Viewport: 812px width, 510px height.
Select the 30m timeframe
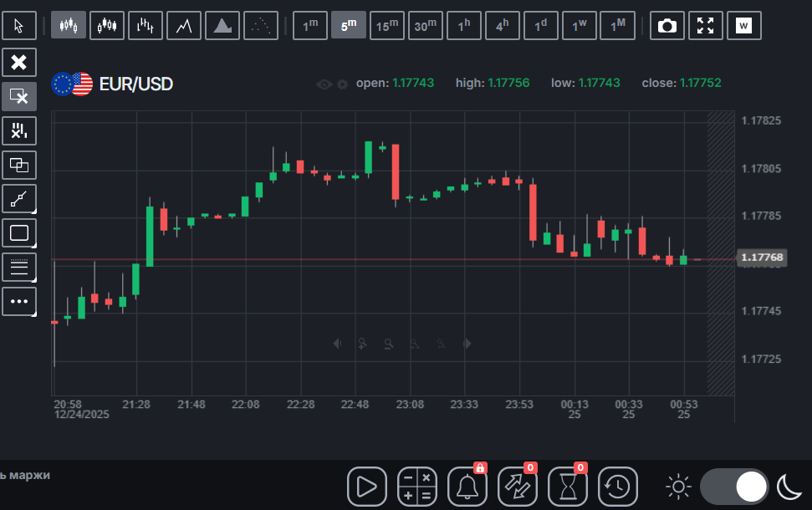point(425,25)
